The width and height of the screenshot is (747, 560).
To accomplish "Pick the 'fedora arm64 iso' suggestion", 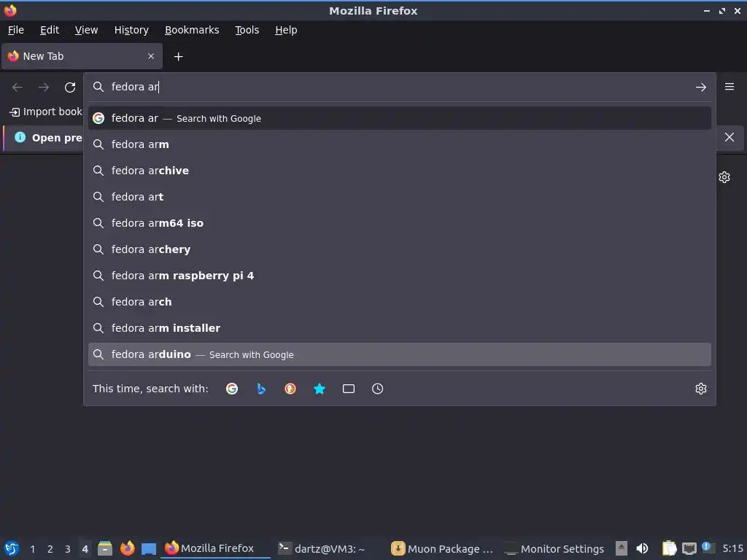I will 399,223.
